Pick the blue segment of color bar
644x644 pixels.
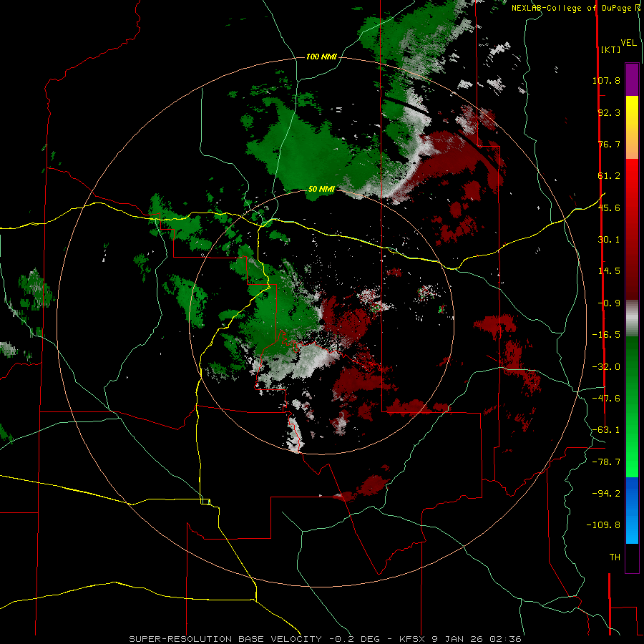click(632, 510)
